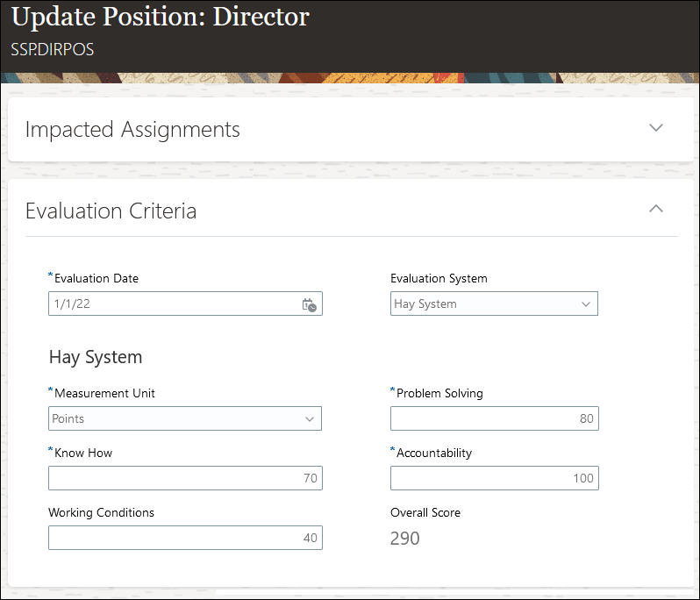Image resolution: width=700 pixels, height=600 pixels.
Task: Click the Overall Score value 290
Action: (x=405, y=539)
